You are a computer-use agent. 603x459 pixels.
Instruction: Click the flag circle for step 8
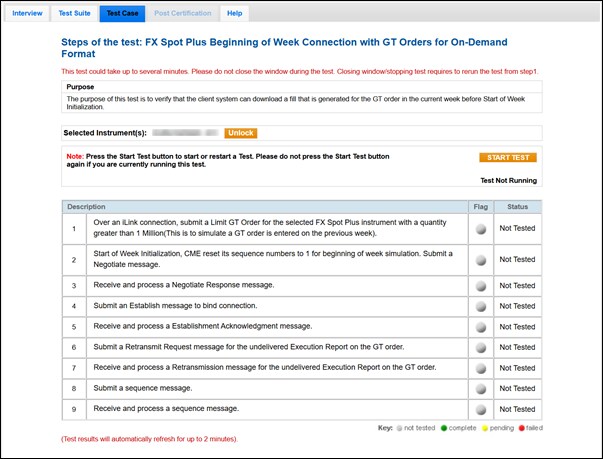click(480, 389)
